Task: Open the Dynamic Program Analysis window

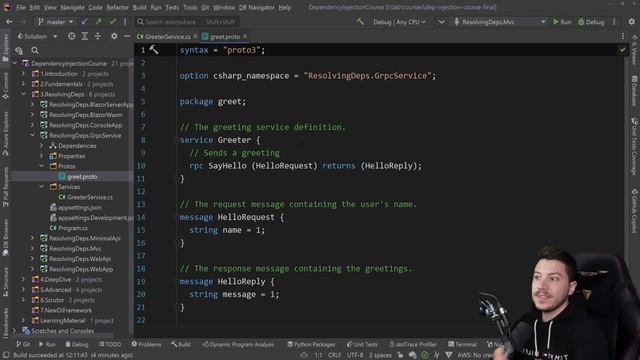Action: pyautogui.click(x=238, y=344)
